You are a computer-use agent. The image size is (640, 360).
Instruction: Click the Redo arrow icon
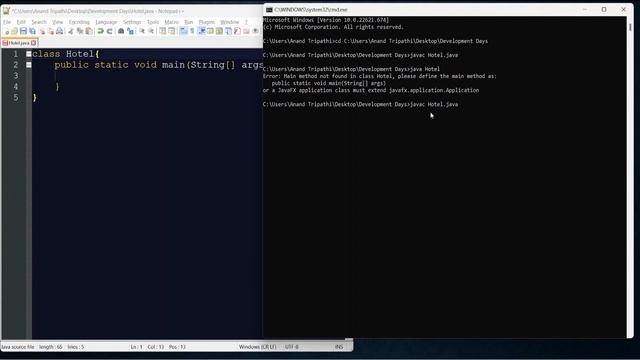point(109,31)
